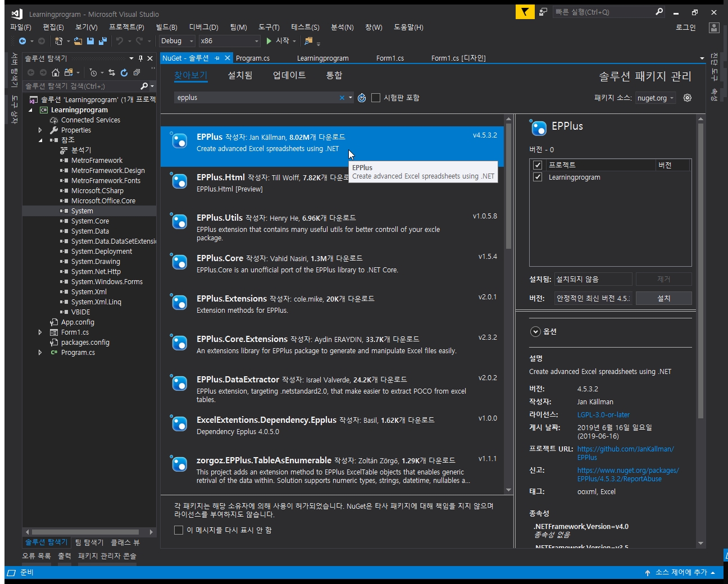Image resolution: width=728 pixels, height=584 pixels.
Task: Click the feedback icon beside notification flag
Action: pos(543,12)
